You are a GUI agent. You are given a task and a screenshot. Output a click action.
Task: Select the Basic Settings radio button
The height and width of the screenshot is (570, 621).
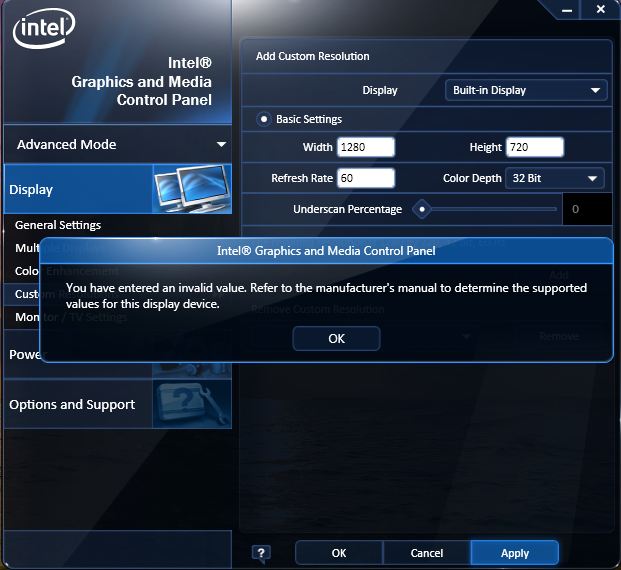[264, 119]
